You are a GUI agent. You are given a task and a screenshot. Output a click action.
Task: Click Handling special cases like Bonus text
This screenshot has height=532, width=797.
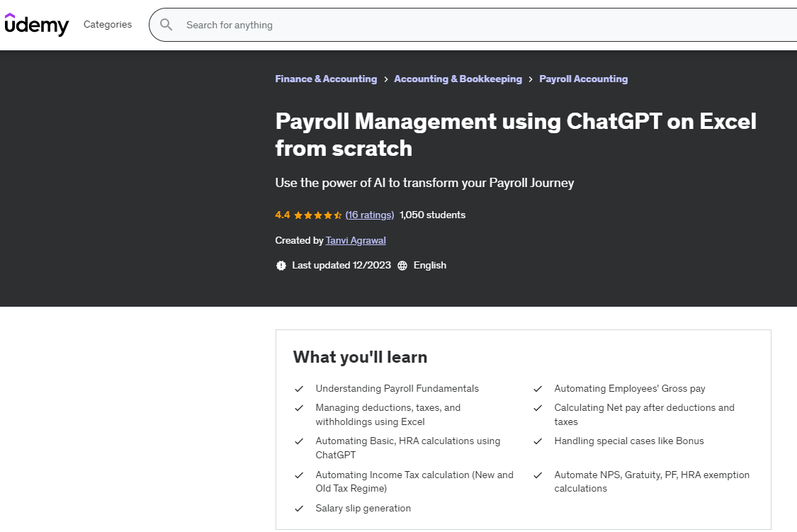[x=629, y=441]
